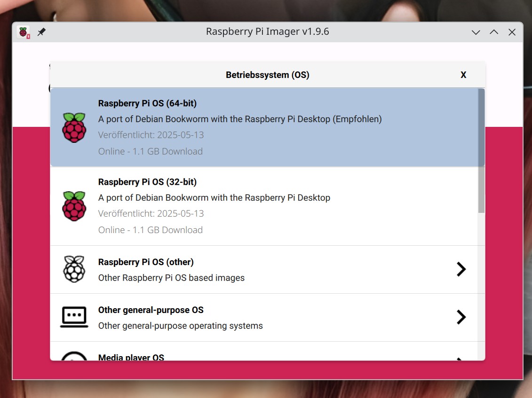Image resolution: width=532 pixels, height=398 pixels.
Task: Click 'Veröffentlicht: 2025-05-13' under 32-bit entry
Action: coord(151,214)
